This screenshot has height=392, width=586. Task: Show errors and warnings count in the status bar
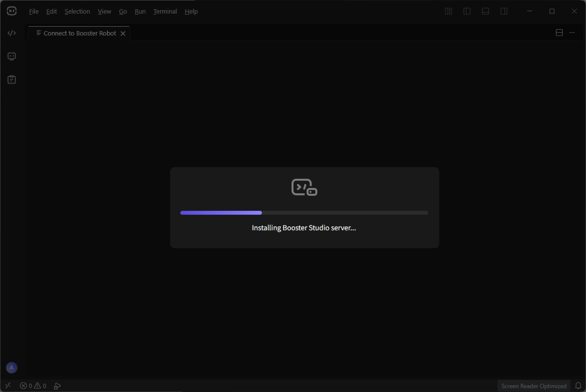click(33, 386)
